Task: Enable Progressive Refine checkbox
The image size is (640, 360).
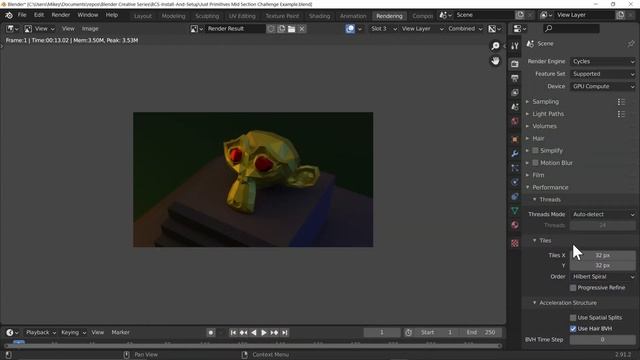Action: (573, 288)
